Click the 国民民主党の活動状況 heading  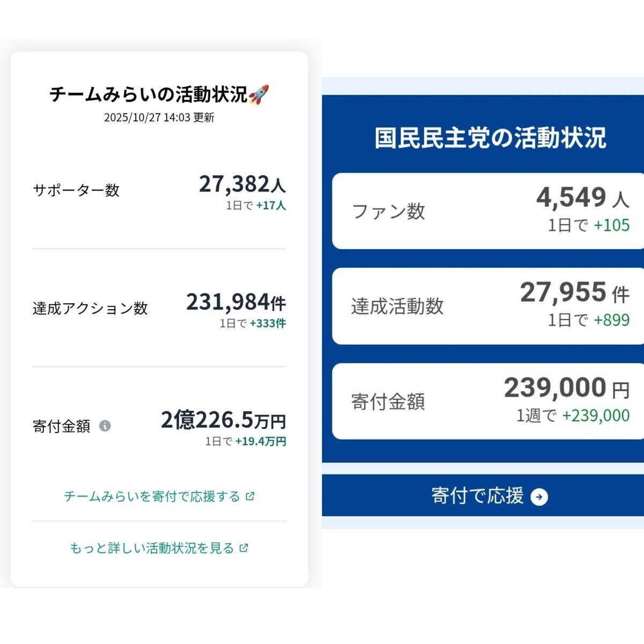click(x=490, y=138)
